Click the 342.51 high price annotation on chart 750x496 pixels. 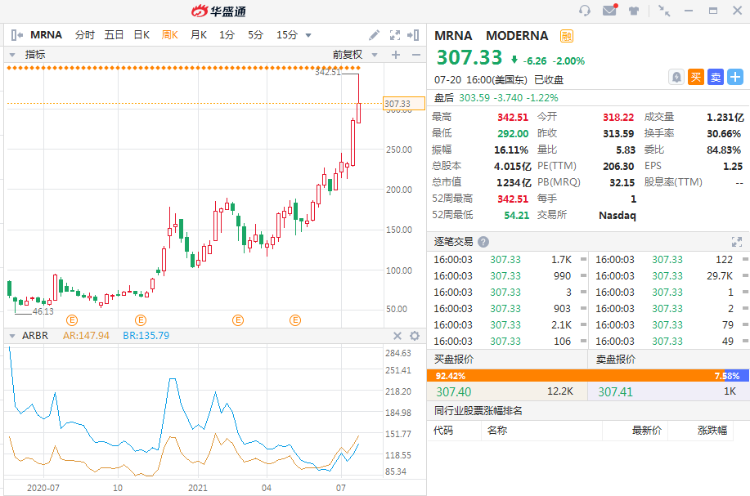(328, 72)
